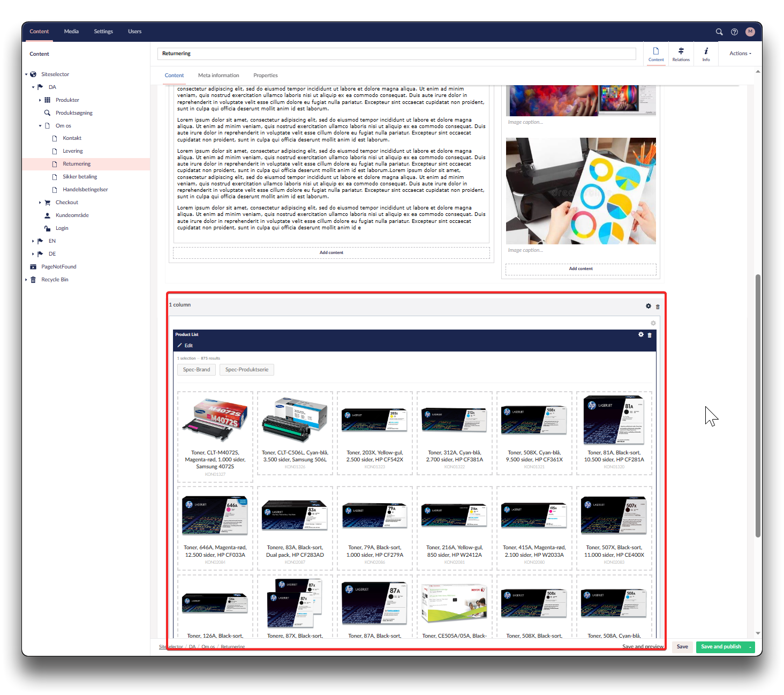Viewport: 784px width, 695px height.
Task: Click the Spec-Brand filter button
Action: (197, 370)
